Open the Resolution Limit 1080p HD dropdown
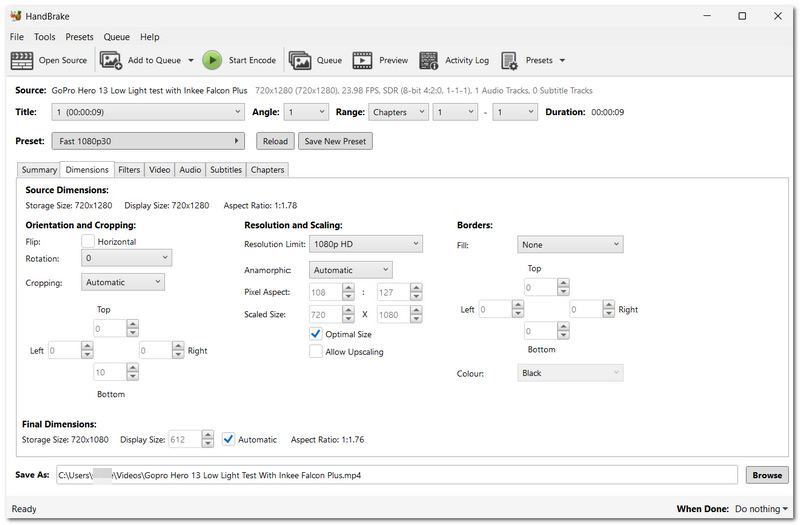 (366, 244)
